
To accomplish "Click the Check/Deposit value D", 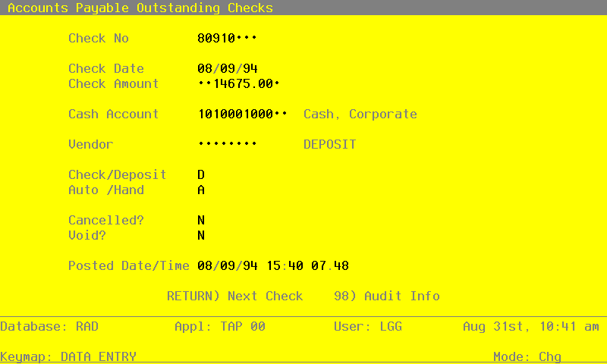I will click(201, 175).
